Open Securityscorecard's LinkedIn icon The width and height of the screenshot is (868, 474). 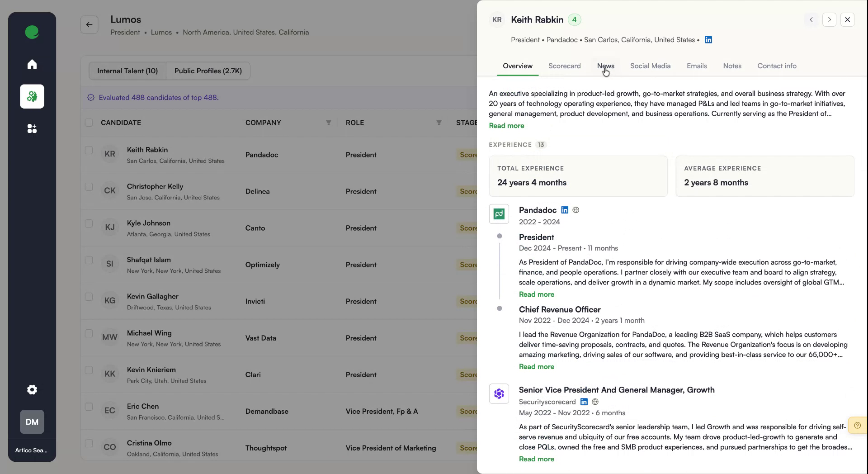tap(583, 402)
